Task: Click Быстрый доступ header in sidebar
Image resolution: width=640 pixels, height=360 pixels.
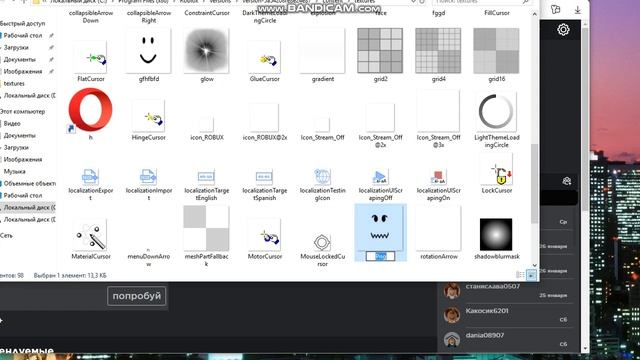Action: (x=22, y=24)
